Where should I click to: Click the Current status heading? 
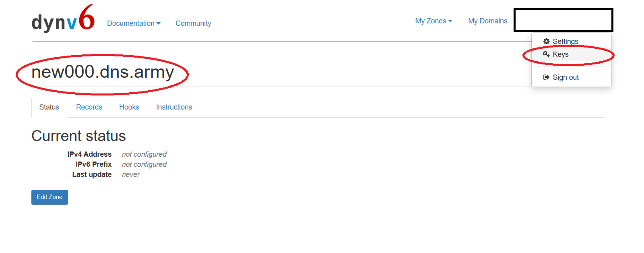click(x=78, y=136)
